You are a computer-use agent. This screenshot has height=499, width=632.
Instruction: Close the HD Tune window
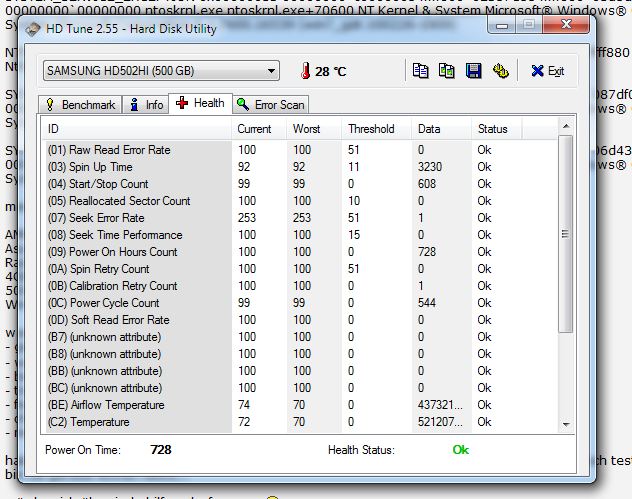(566, 25)
